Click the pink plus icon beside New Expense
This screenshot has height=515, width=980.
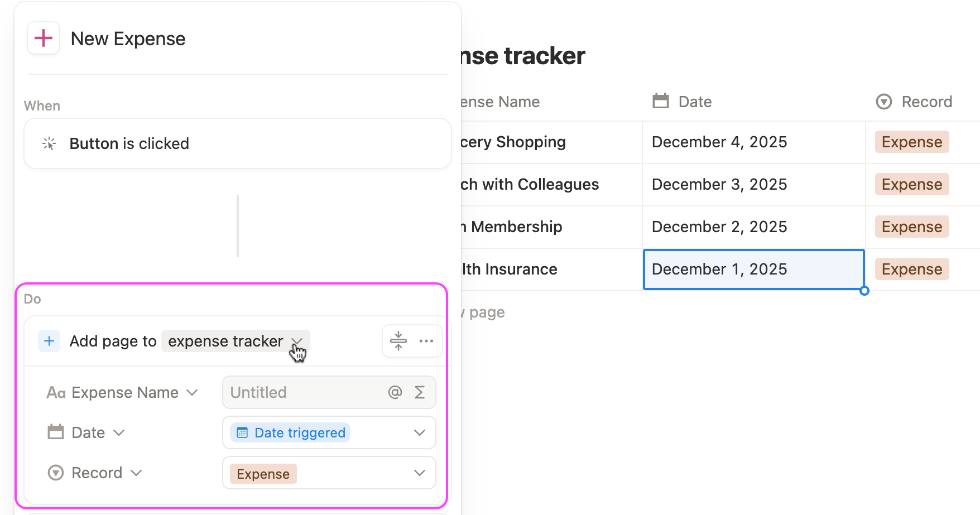coord(44,38)
